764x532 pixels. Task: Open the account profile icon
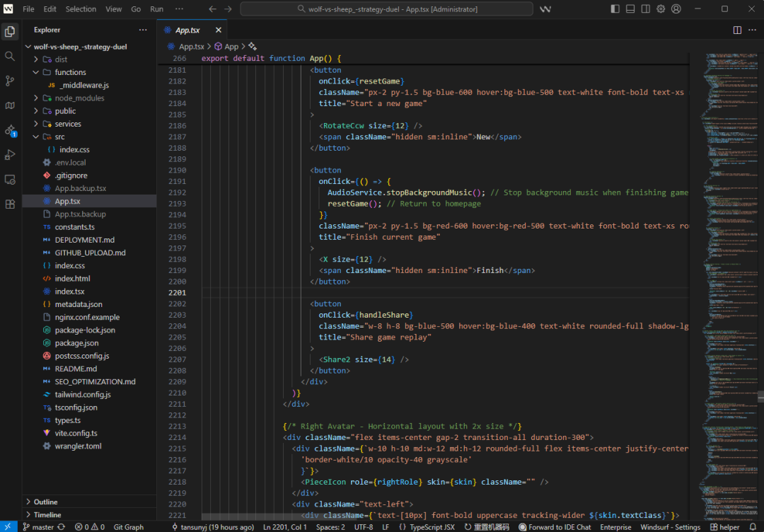(676, 9)
